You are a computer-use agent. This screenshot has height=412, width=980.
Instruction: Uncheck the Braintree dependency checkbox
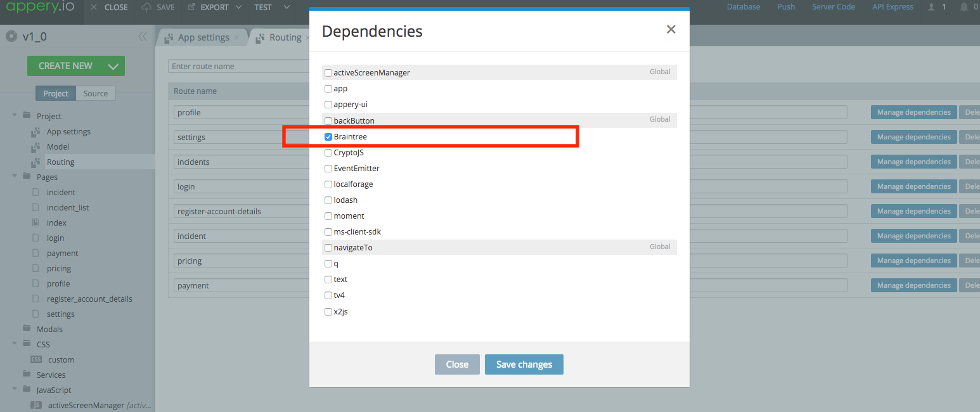click(328, 137)
